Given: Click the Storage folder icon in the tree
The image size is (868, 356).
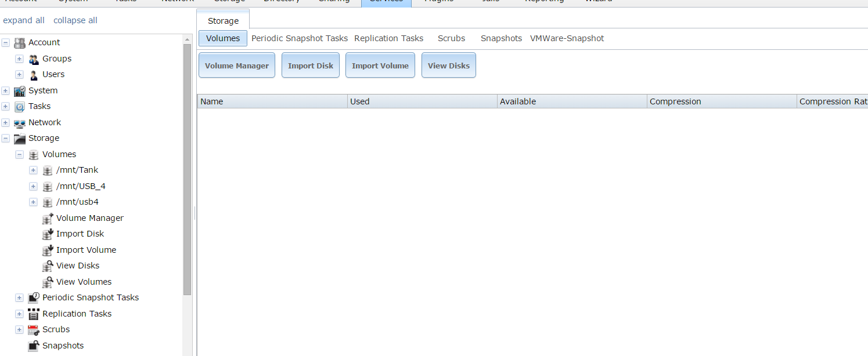Looking at the screenshot, I should (x=20, y=139).
